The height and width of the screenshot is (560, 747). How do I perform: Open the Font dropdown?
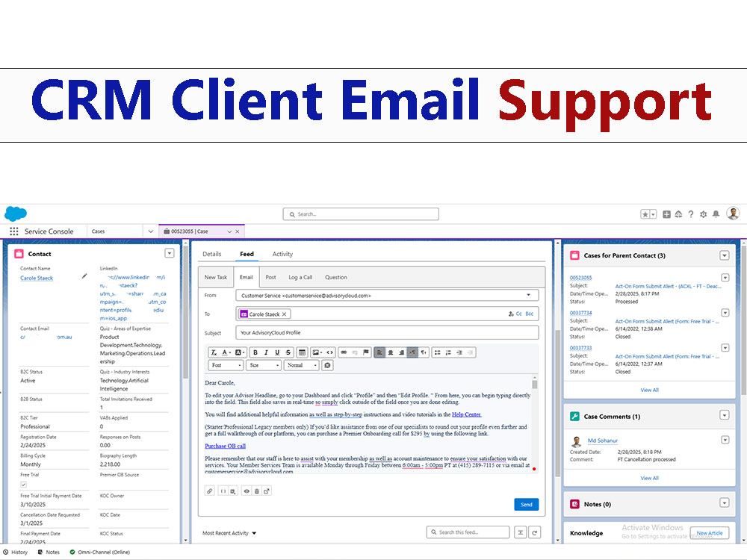tap(226, 365)
